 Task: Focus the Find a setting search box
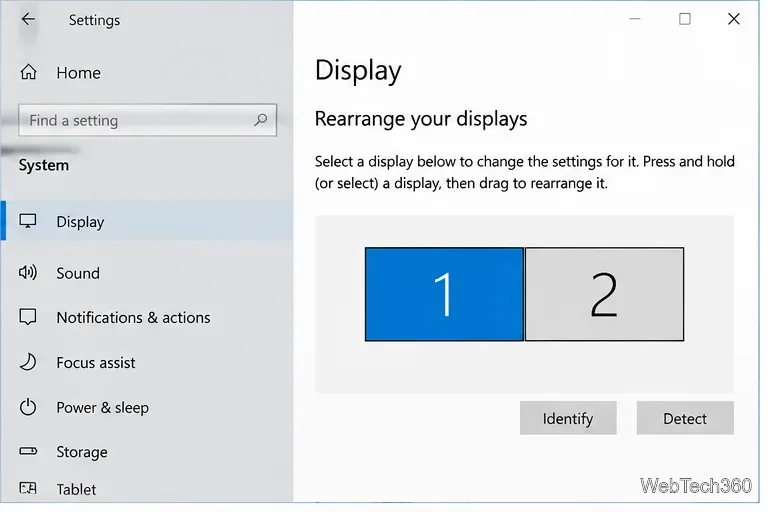coord(147,120)
